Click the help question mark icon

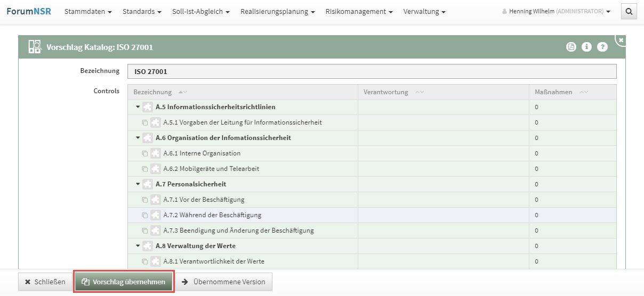click(x=602, y=47)
